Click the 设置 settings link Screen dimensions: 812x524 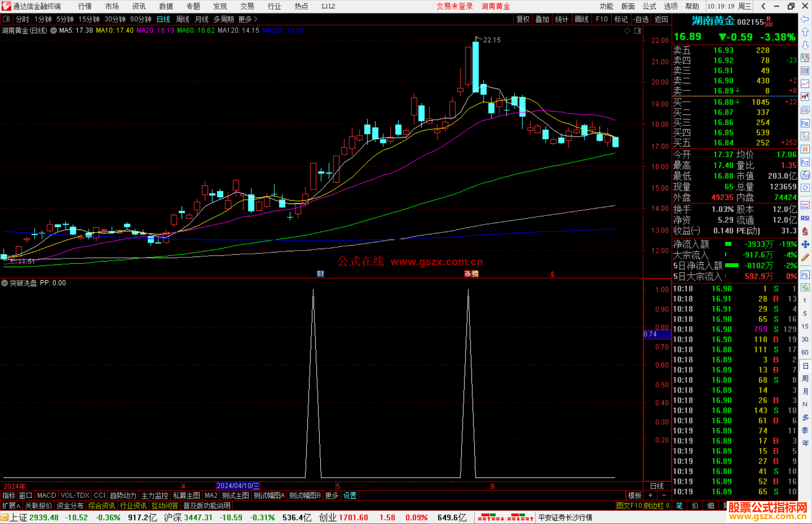[x=350, y=495]
